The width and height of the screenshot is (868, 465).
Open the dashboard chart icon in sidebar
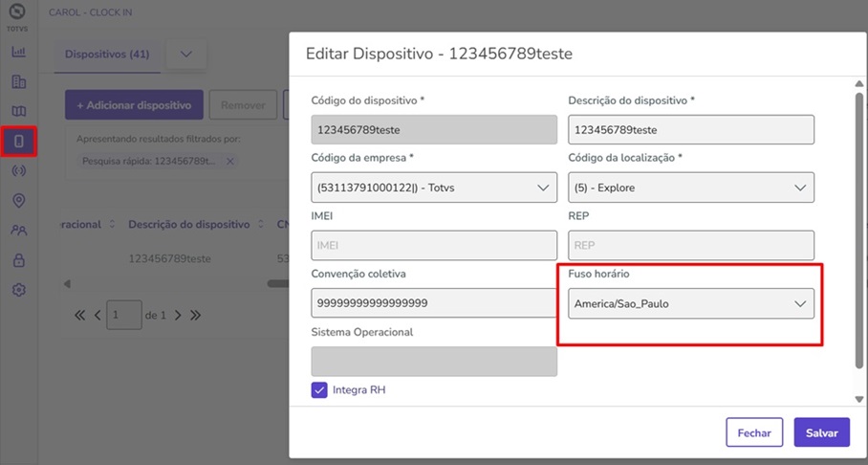tap(19, 52)
